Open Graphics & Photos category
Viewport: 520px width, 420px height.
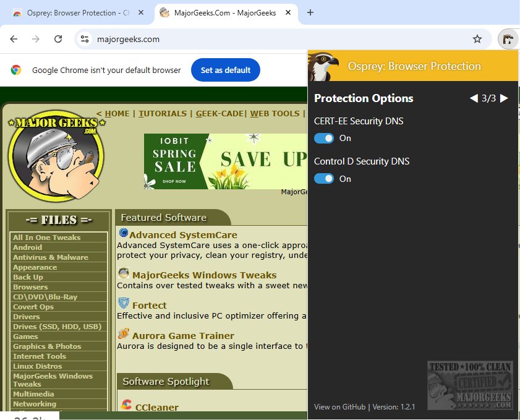[x=47, y=346]
